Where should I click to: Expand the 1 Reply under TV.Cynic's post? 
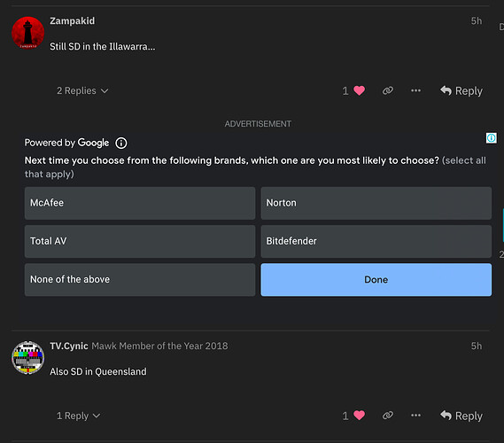pyautogui.click(x=79, y=416)
